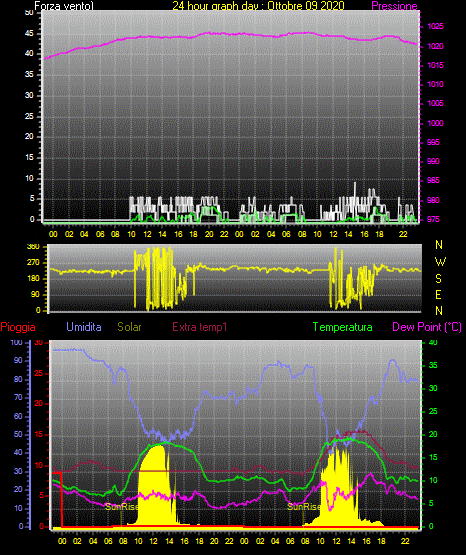
Task: Click the Temperatura legend label
Action: pyautogui.click(x=343, y=327)
